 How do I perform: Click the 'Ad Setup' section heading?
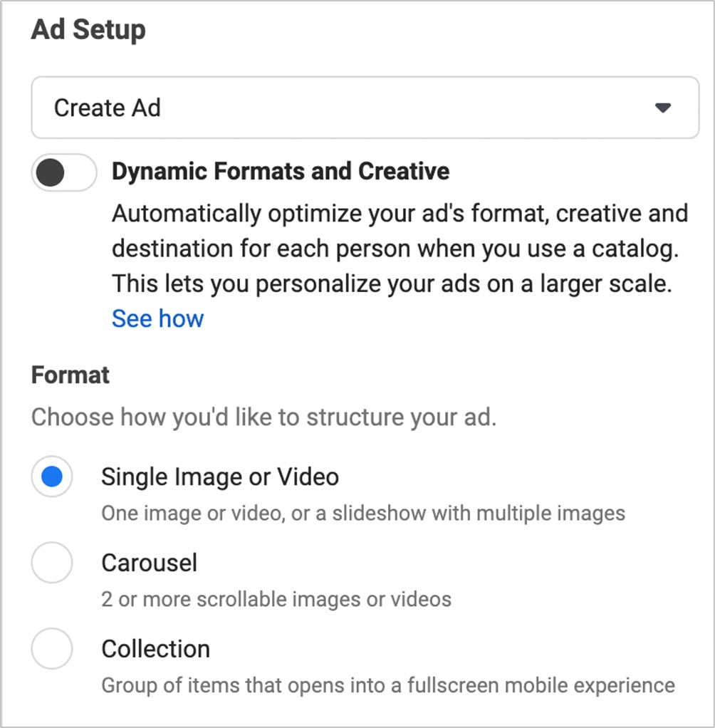(x=88, y=30)
